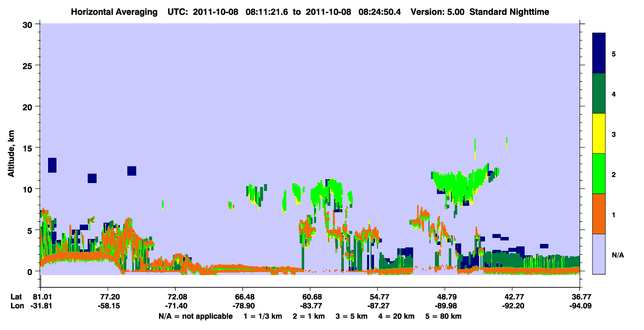Image resolution: width=644 pixels, height=330 pixels.
Task: Click longitude value -89.98
Action: (445, 306)
